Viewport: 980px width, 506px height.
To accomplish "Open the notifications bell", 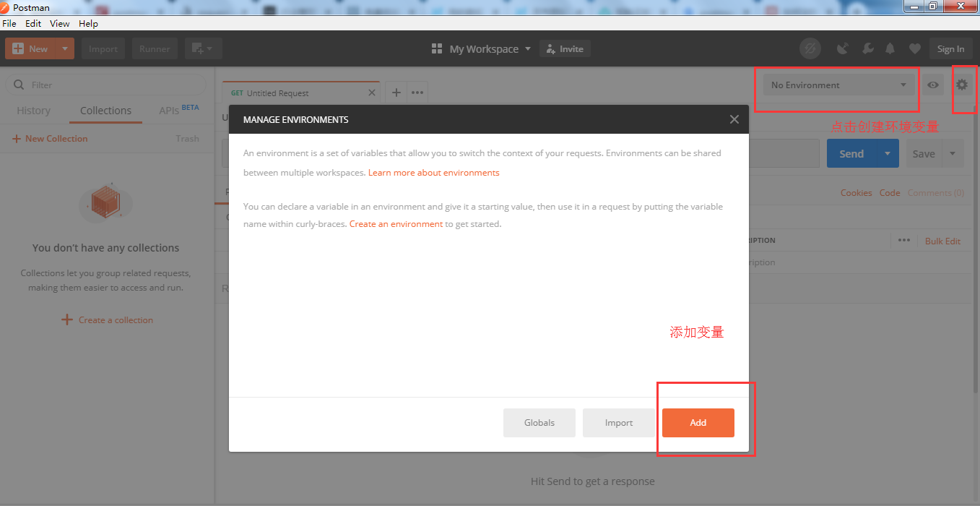I will pyautogui.click(x=890, y=48).
